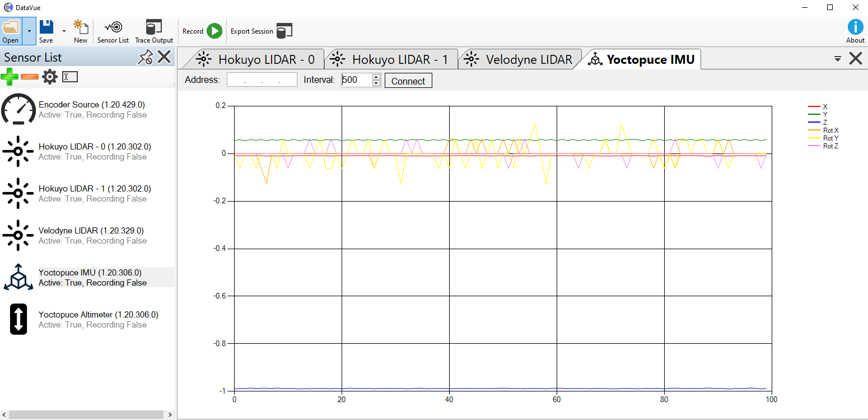
Task: Click the yellow Rot Y legend entry
Action: click(823, 138)
